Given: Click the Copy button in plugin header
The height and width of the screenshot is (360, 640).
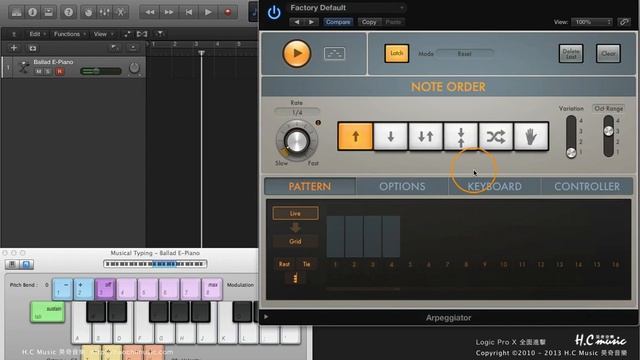Looking at the screenshot, I should [369, 22].
